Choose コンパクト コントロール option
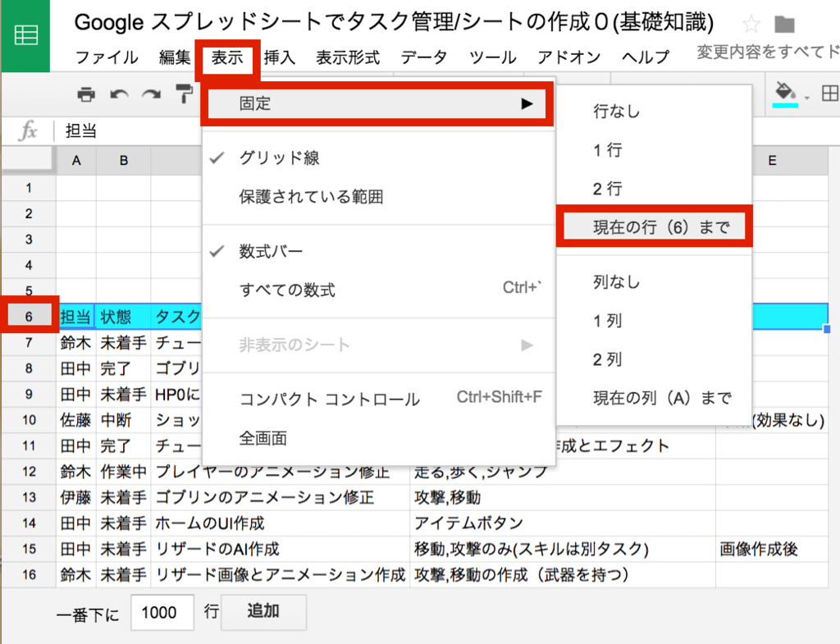This screenshot has width=840, height=644. (x=378, y=399)
